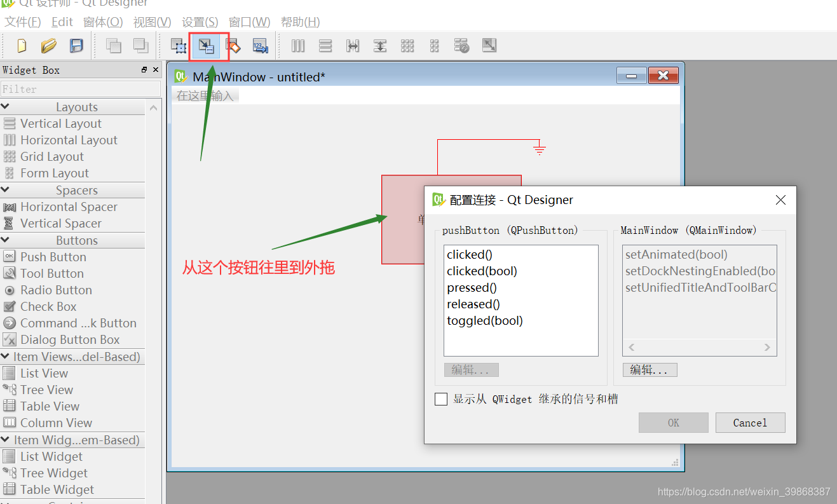Lay out vertically in splitter
This screenshot has height=504, width=837.
[380, 46]
